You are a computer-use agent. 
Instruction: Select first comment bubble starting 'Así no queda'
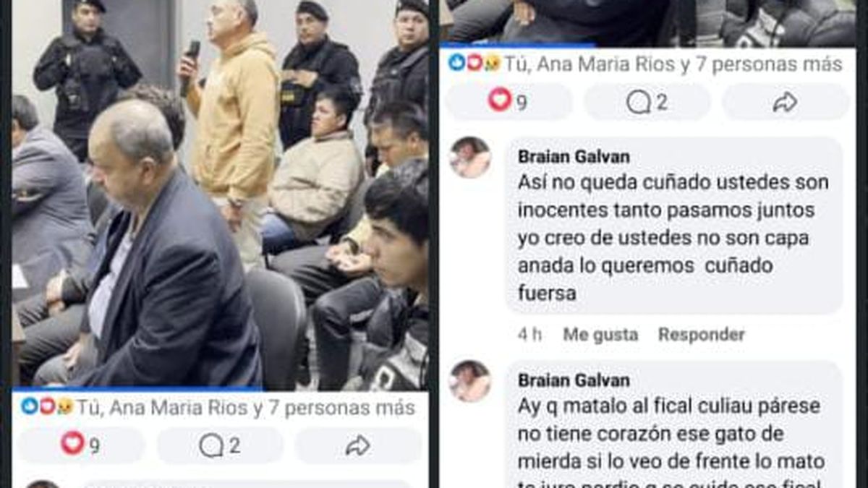coord(674,226)
